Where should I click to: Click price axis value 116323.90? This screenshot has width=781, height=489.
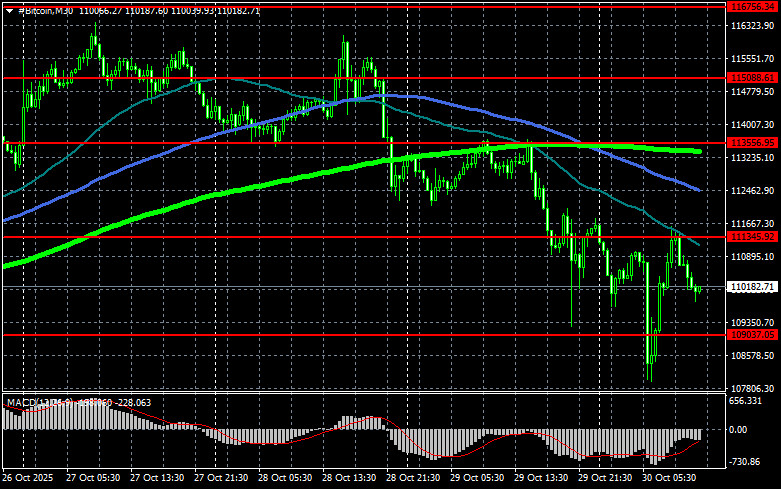752,25
